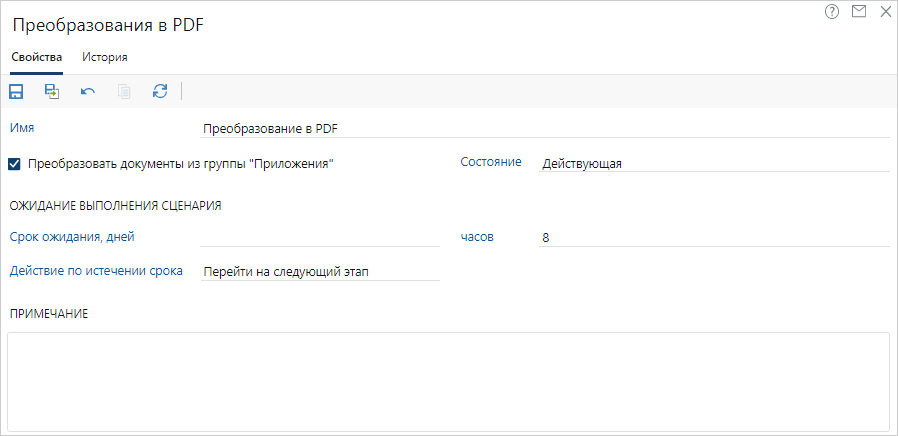Undo changes with the back-arrow icon
The height and width of the screenshot is (436, 898).
click(x=88, y=92)
